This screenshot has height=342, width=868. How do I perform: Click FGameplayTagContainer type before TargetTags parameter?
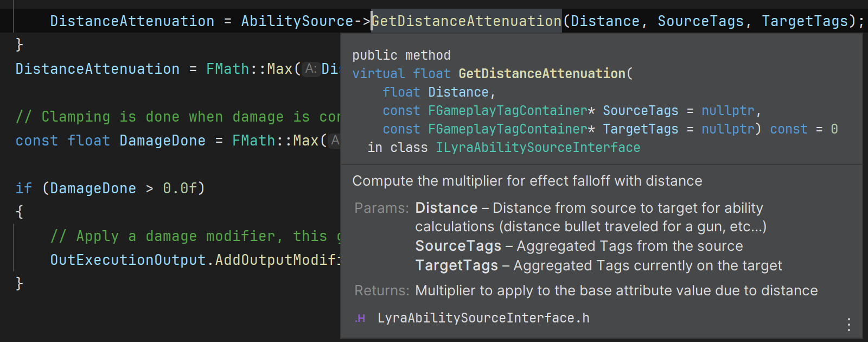coord(507,129)
